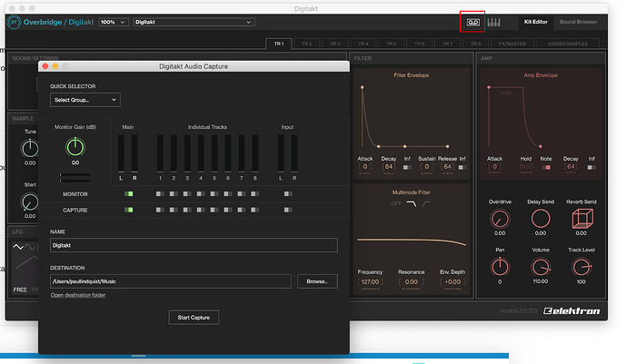Toggle Monitor for individual track 8
627x364 pixels.
click(254, 193)
